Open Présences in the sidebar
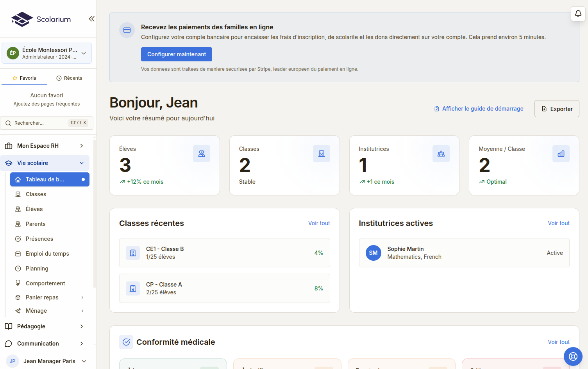588x369 pixels. (39, 239)
